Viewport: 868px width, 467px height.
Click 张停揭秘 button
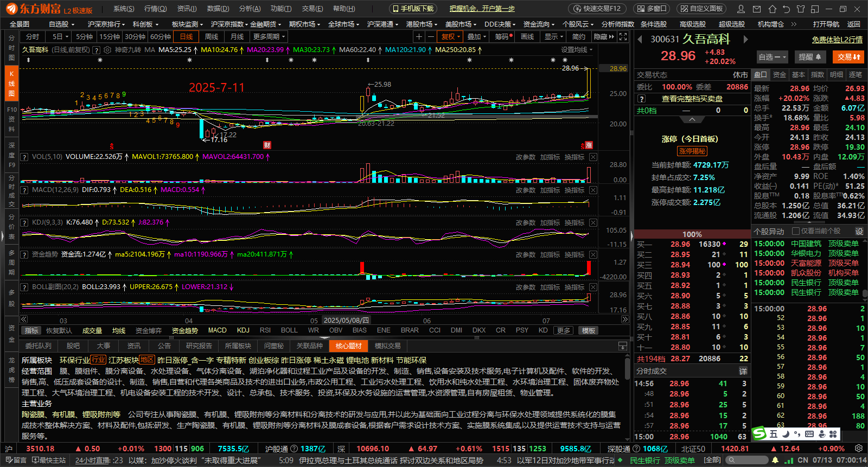(692, 151)
